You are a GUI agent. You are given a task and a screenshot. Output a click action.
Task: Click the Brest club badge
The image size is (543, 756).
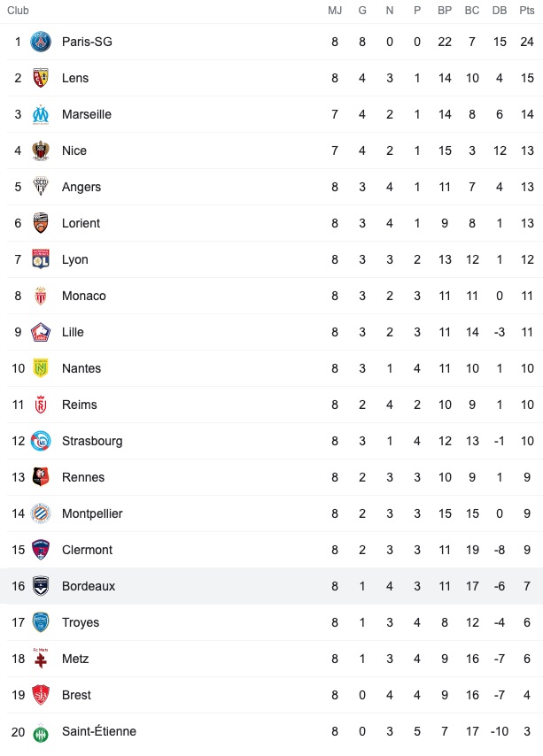pos(41,695)
